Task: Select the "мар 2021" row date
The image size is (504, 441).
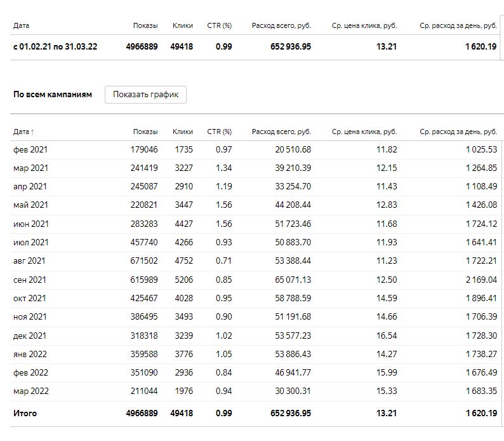Action: (30, 168)
